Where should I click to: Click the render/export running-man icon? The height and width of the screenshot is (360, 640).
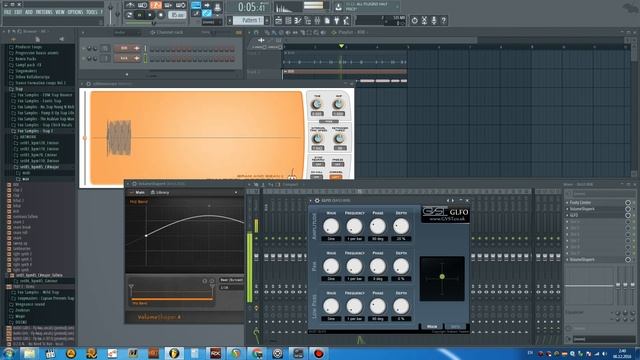[347, 20]
